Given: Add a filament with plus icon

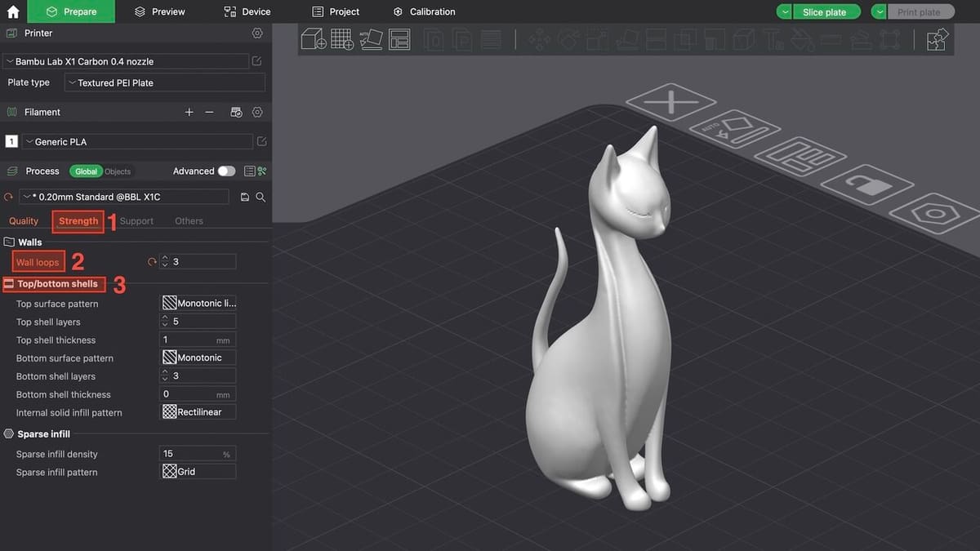Looking at the screenshot, I should [x=189, y=112].
